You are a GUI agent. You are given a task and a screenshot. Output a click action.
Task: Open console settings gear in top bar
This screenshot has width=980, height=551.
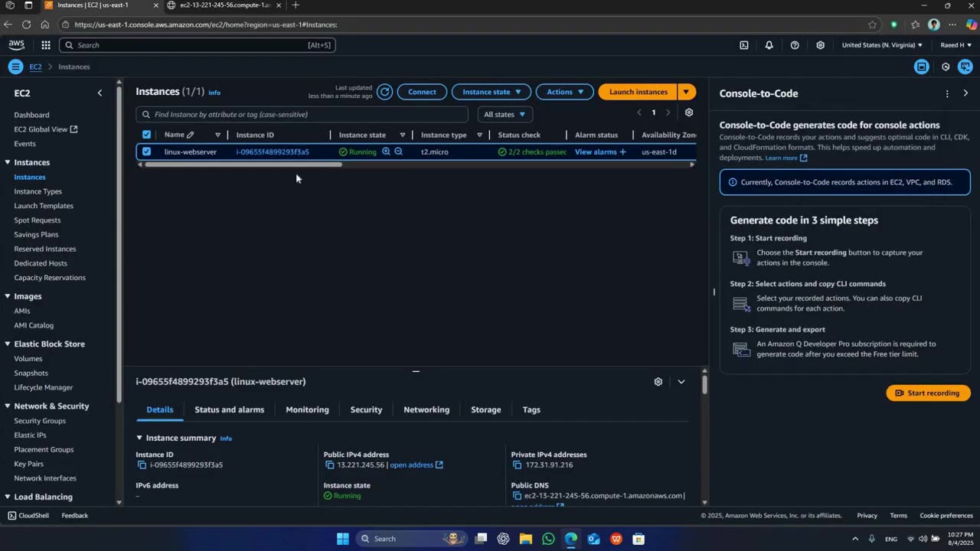click(821, 45)
